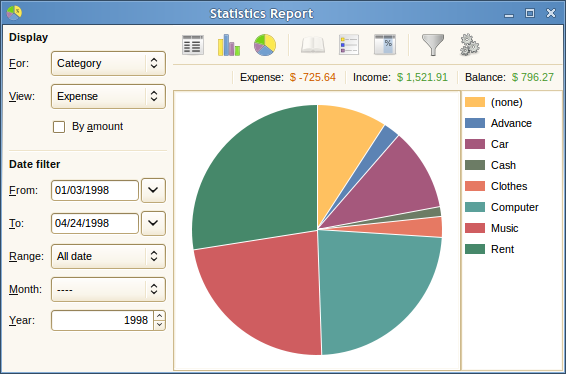The width and height of the screenshot is (566, 374).
Task: Click in the From date field
Action: pyautogui.click(x=95, y=190)
